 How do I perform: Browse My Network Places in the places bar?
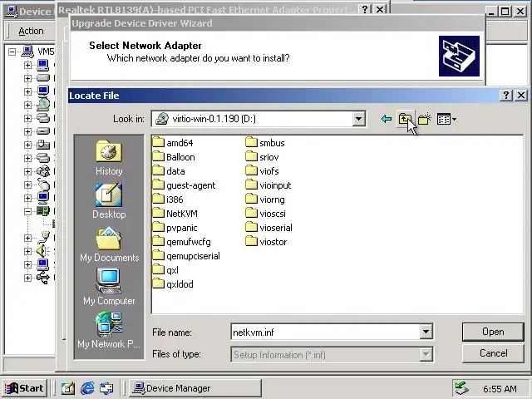[109, 331]
